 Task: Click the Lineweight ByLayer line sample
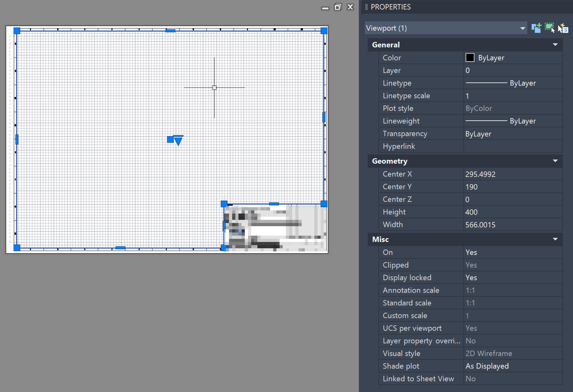point(486,121)
